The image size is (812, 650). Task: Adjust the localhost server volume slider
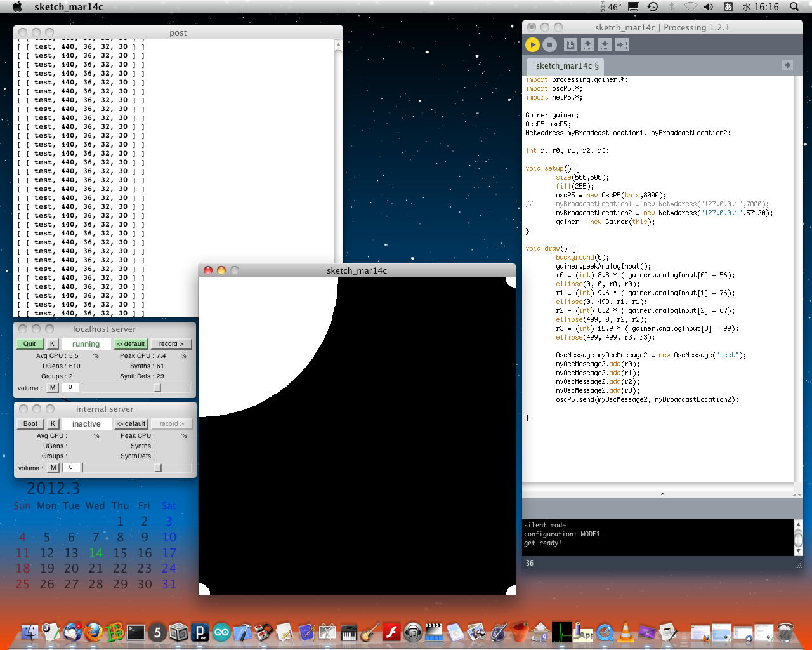[157, 388]
